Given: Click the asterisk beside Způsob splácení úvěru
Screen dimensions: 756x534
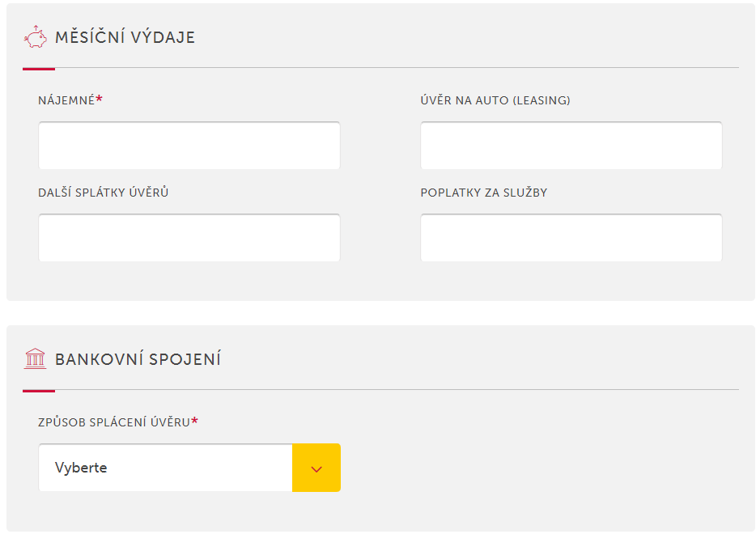Looking at the screenshot, I should tap(195, 421).
